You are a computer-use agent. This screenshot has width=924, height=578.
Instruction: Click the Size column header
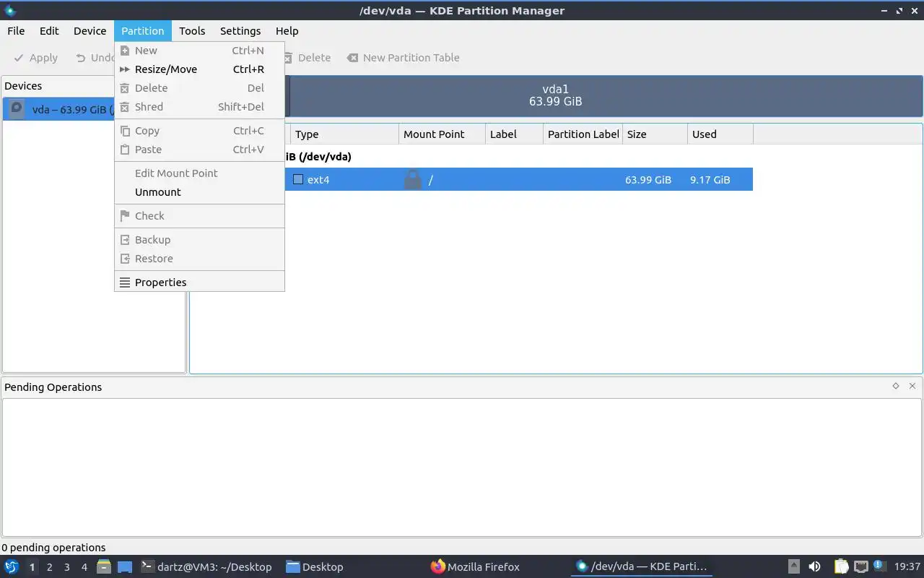pos(655,134)
